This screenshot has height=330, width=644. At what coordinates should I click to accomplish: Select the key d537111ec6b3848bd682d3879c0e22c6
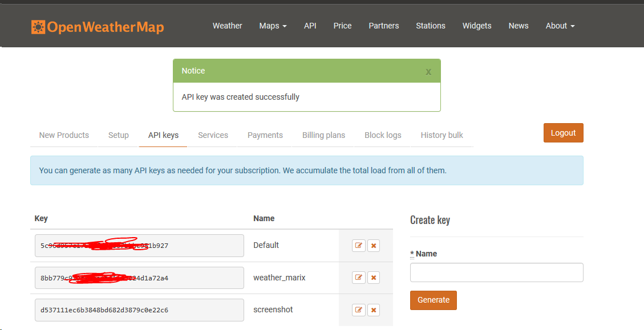pos(139,310)
